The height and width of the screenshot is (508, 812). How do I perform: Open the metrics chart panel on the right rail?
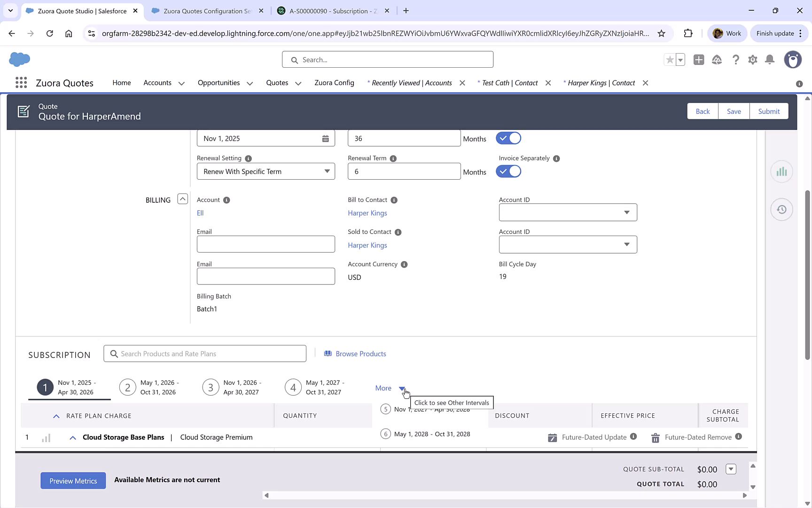(781, 171)
